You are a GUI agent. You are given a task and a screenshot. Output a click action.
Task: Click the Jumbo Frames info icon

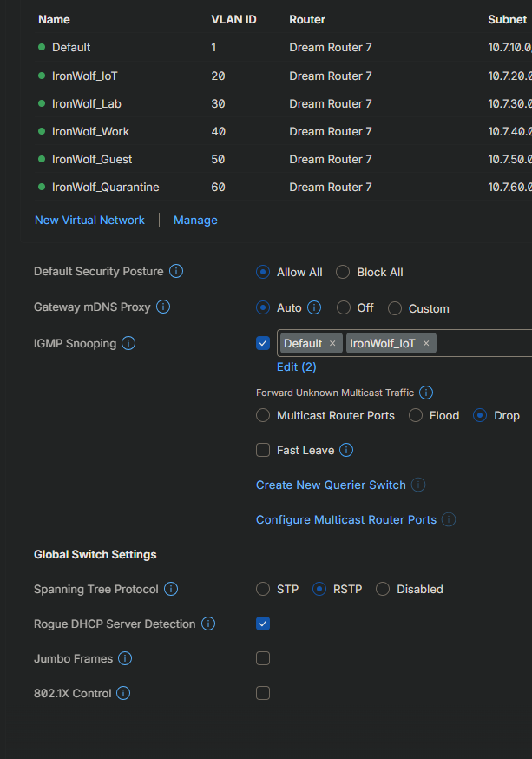click(125, 658)
